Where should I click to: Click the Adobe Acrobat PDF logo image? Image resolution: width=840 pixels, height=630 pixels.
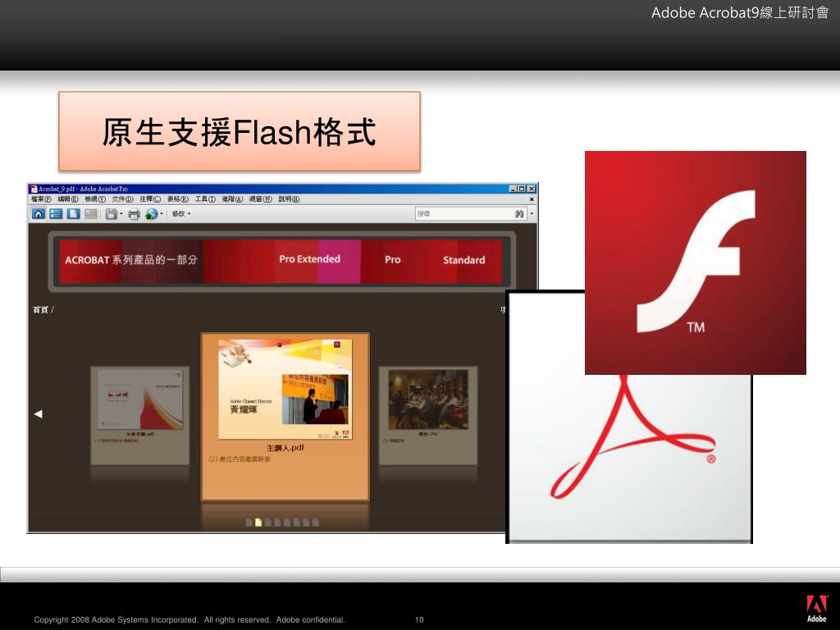click(629, 455)
